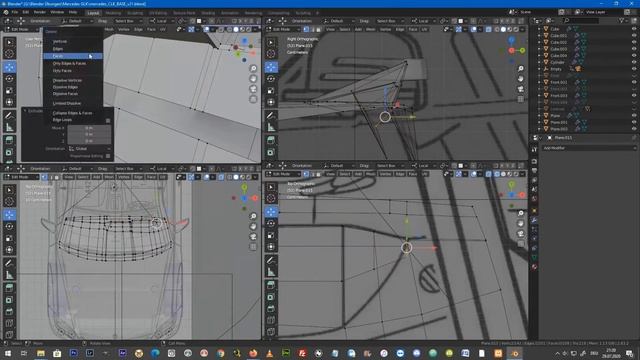Click Dissolve Edges in the Delete menu

73,87
